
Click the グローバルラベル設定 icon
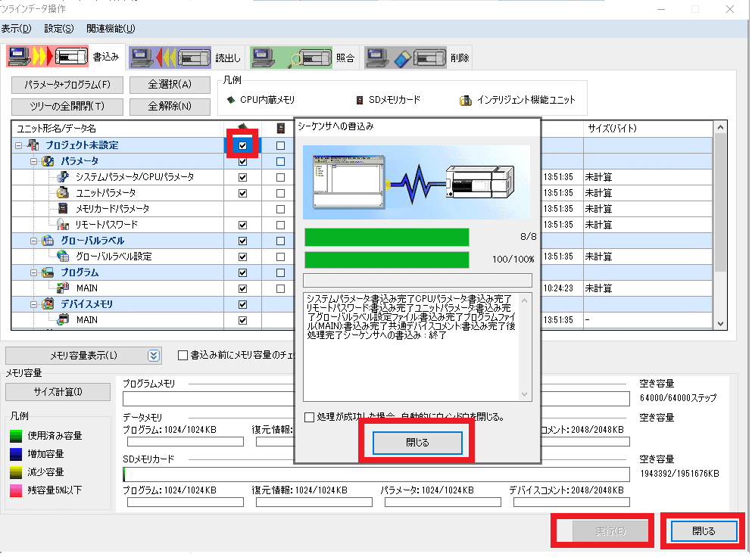click(x=63, y=256)
